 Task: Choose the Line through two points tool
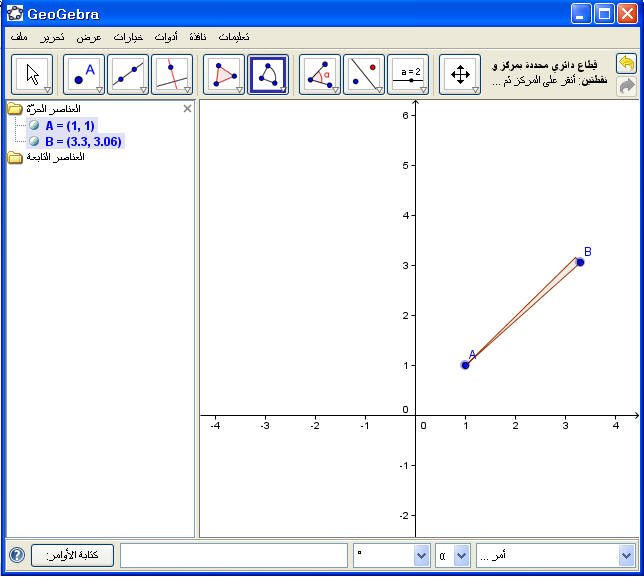click(128, 74)
